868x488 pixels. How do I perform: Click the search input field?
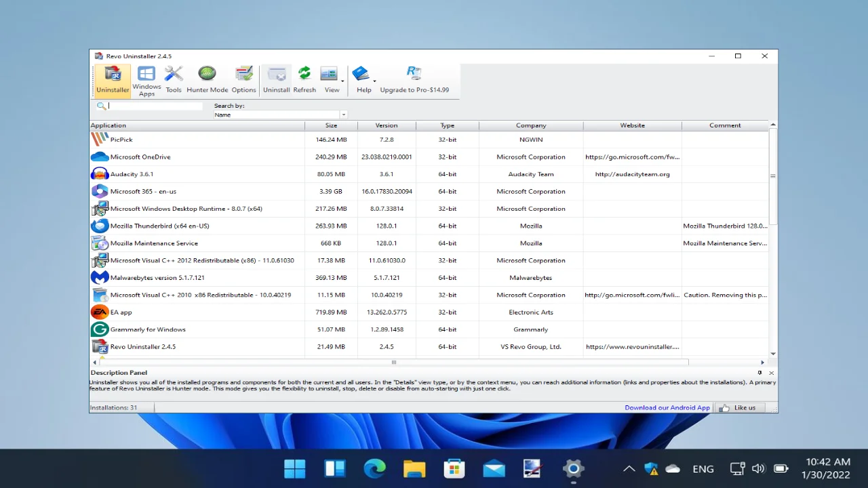pyautogui.click(x=155, y=106)
